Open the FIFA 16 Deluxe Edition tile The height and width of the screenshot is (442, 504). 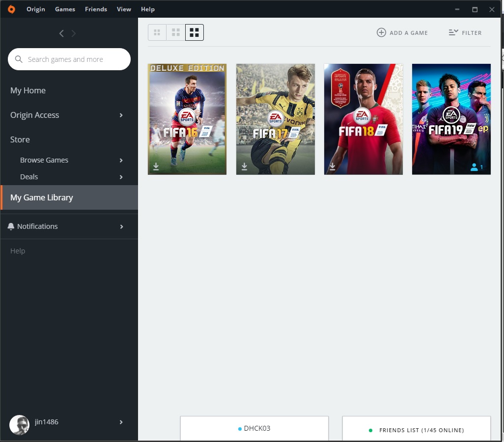click(187, 119)
